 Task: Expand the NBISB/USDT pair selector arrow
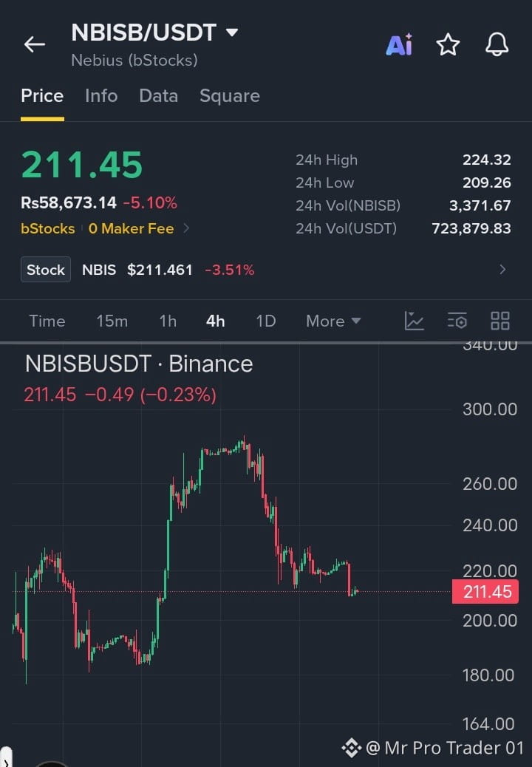pos(232,33)
